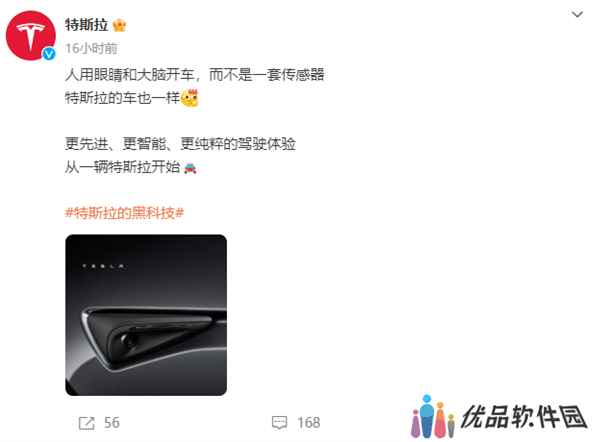Image resolution: width=600 pixels, height=442 pixels.
Task: Click the red car emoji after 开始
Action: tap(190, 168)
